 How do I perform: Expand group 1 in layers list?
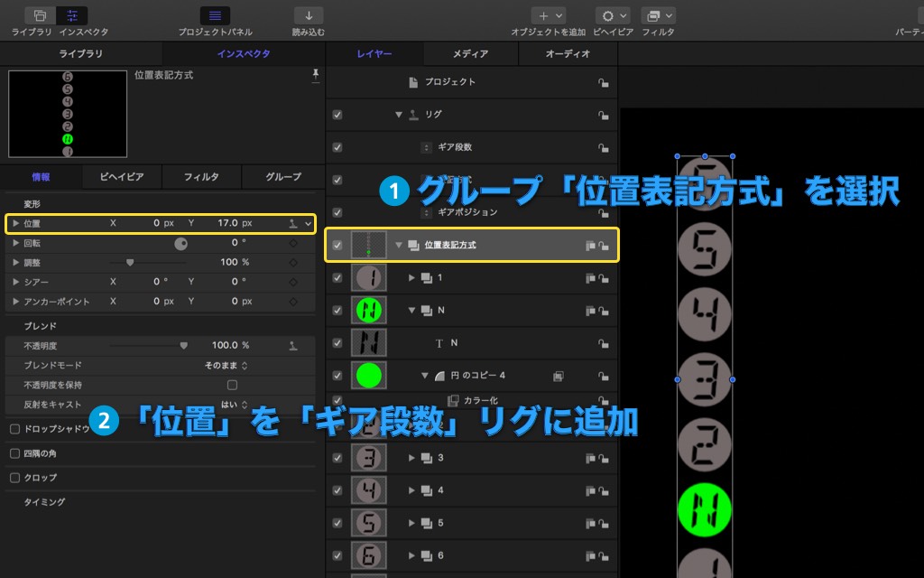coord(411,278)
